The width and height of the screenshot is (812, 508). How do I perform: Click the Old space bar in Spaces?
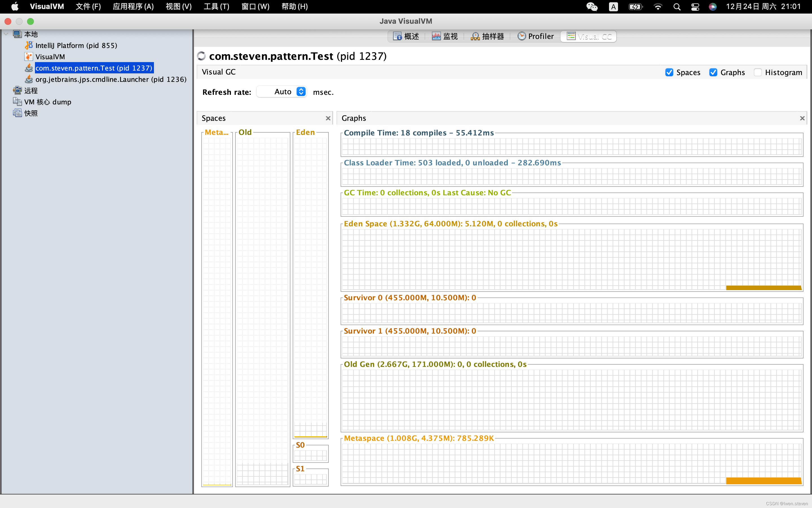click(x=262, y=311)
